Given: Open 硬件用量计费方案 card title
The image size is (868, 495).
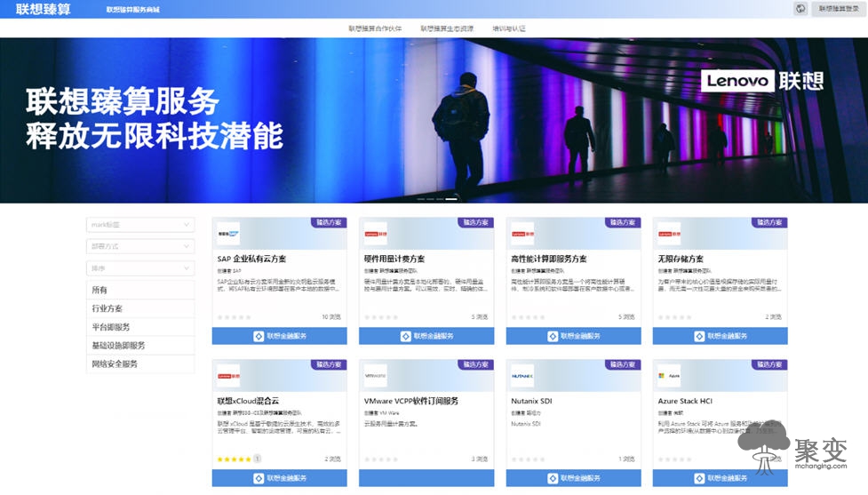Looking at the screenshot, I should point(394,259).
